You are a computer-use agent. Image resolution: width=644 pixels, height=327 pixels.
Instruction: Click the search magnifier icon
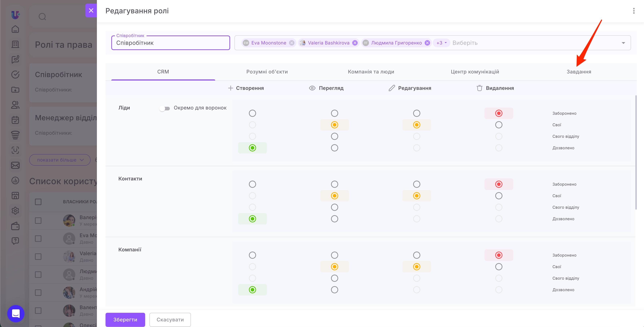[42, 17]
